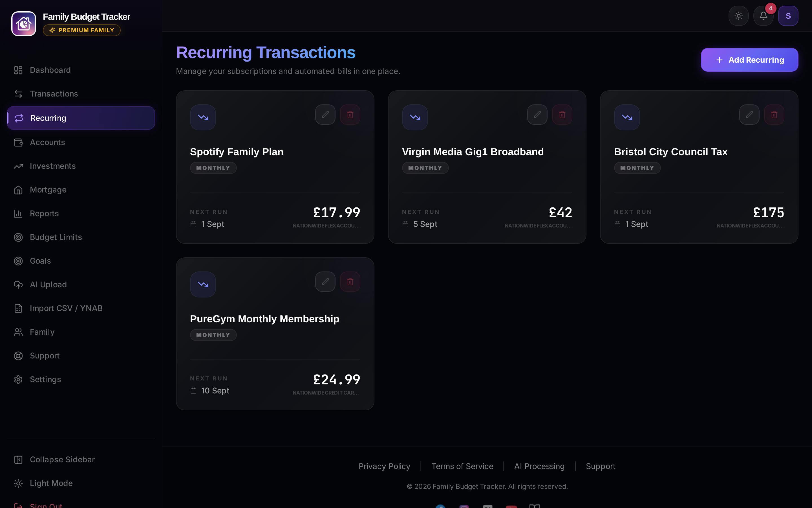Click MONTHLY badge on the PureGym card
This screenshot has width=812, height=508.
coord(213,335)
